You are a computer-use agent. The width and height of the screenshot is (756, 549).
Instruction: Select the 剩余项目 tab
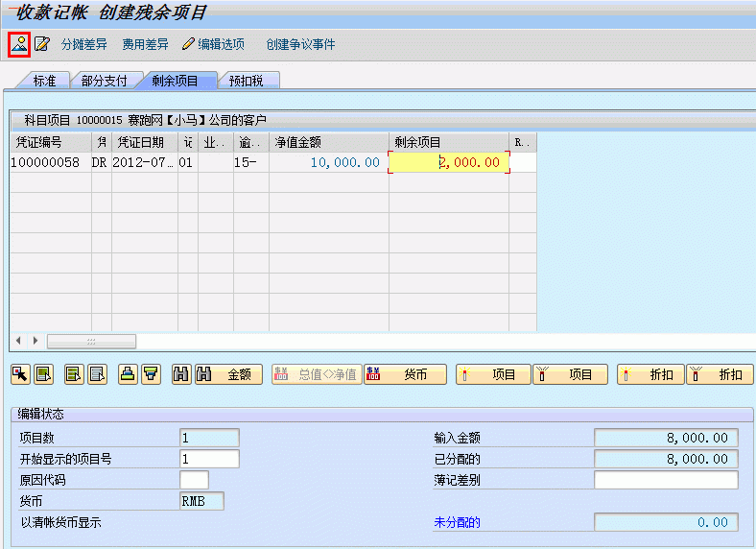point(175,81)
